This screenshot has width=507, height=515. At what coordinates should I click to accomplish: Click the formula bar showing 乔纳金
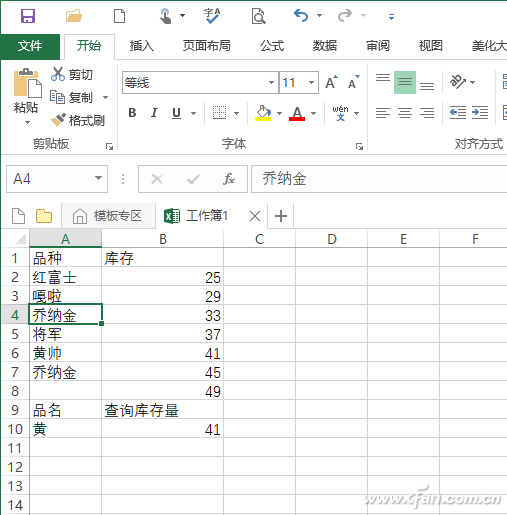[379, 179]
